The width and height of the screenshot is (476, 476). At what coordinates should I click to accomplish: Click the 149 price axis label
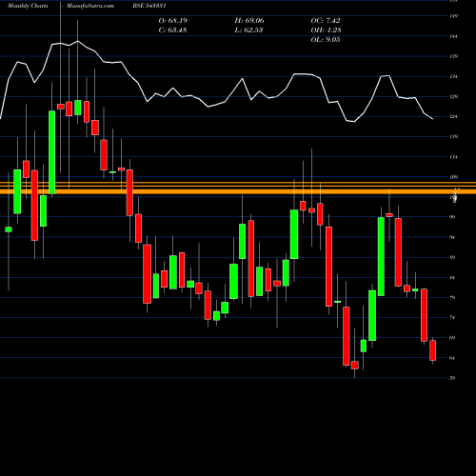click(x=454, y=16)
